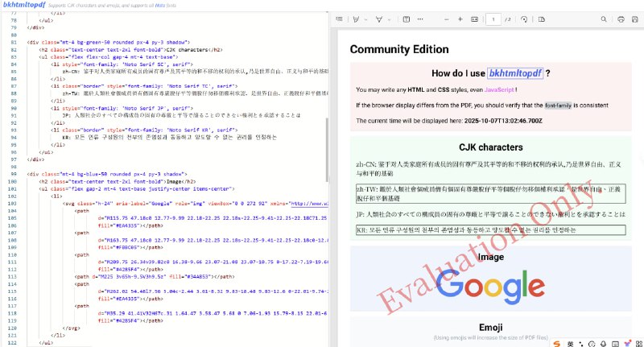Search inside the PDF with magnifier
Image resolution: width=644 pixels, height=347 pixels.
tap(603, 19)
